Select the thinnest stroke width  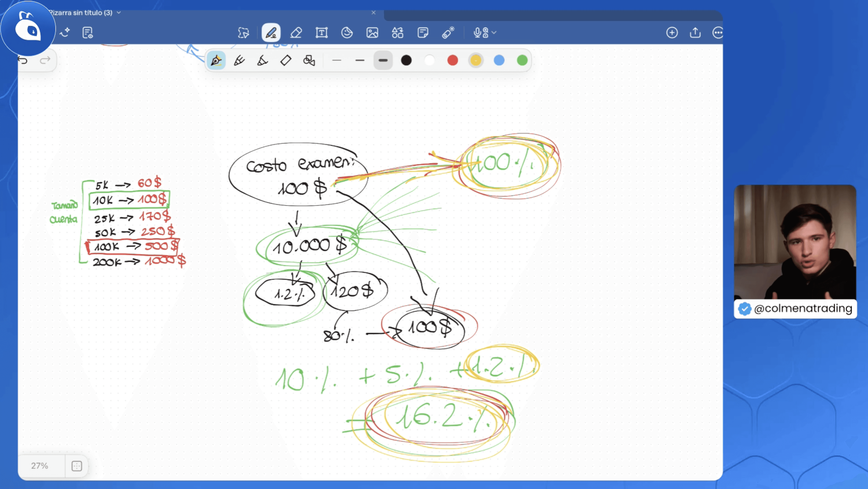337,61
